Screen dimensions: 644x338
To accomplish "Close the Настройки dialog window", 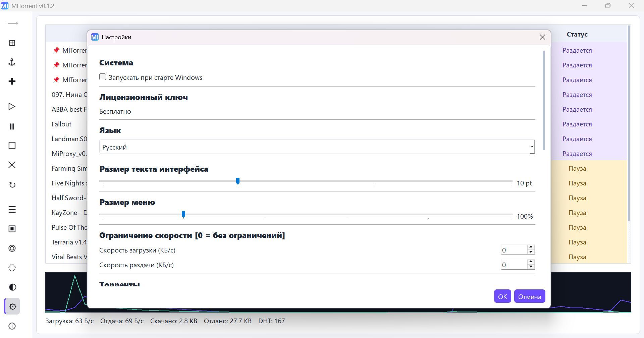I will [542, 37].
